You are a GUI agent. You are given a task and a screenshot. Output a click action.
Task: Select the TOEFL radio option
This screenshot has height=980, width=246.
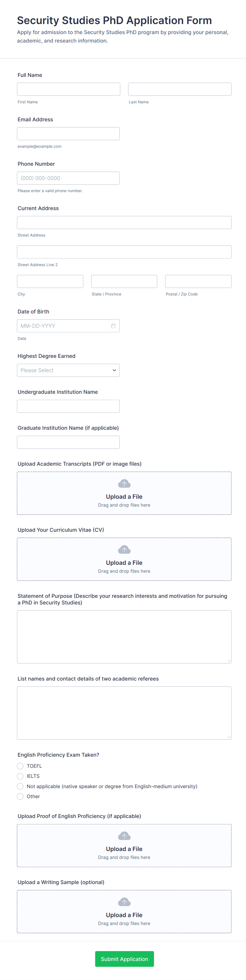coord(21,766)
